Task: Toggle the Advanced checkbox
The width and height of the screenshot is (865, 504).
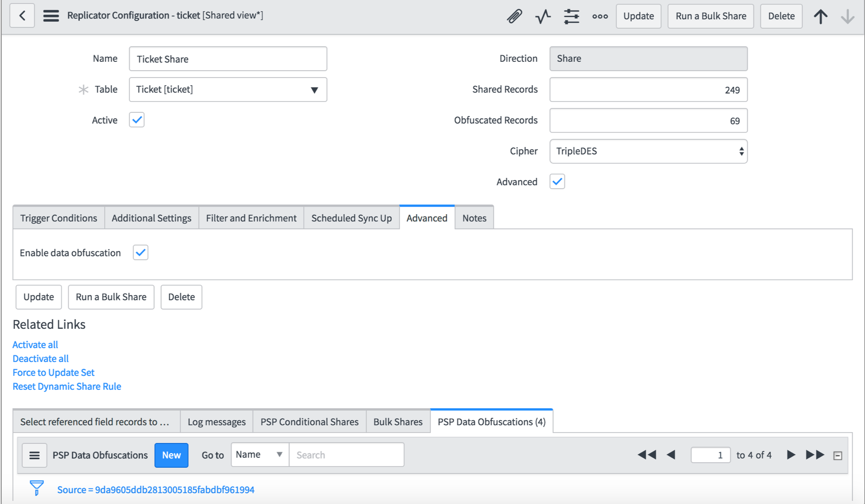Action: pyautogui.click(x=557, y=181)
